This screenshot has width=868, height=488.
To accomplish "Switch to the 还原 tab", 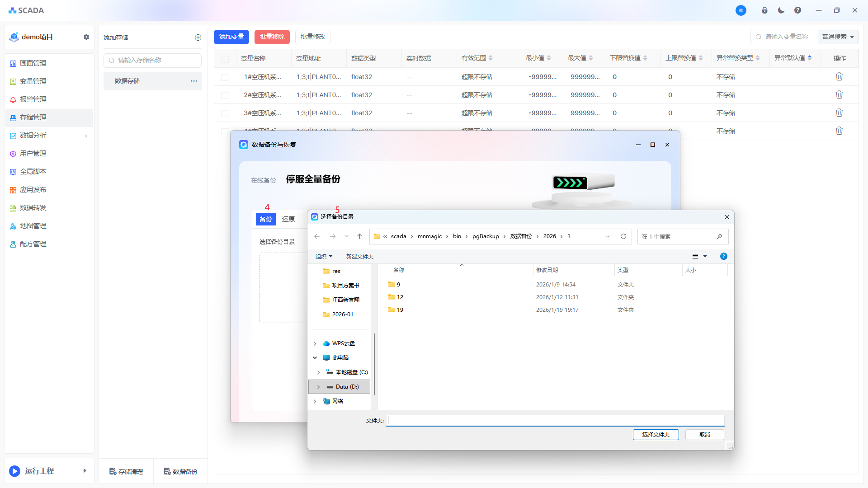I will pos(288,219).
